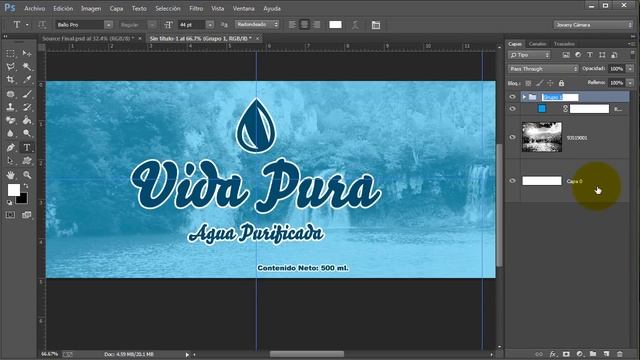640x360 pixels.
Task: Open the blend mode dropdown Pass Through
Action: [543, 69]
